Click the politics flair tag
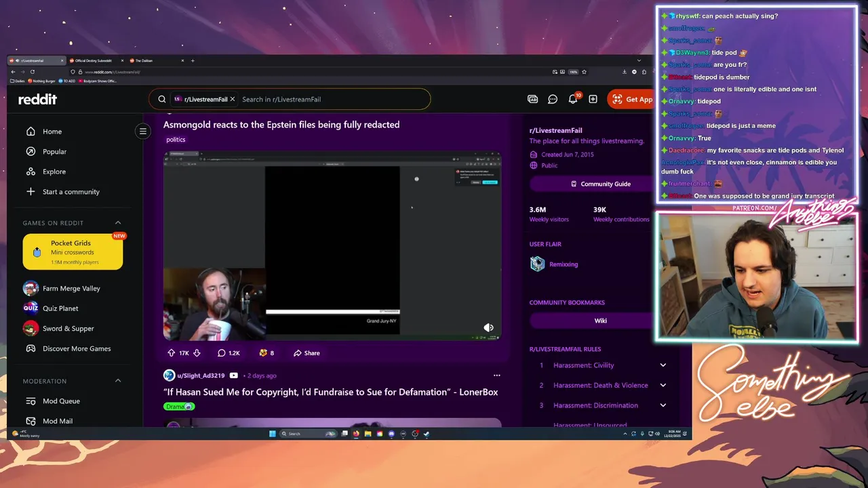The width and height of the screenshot is (868, 488). (176, 140)
